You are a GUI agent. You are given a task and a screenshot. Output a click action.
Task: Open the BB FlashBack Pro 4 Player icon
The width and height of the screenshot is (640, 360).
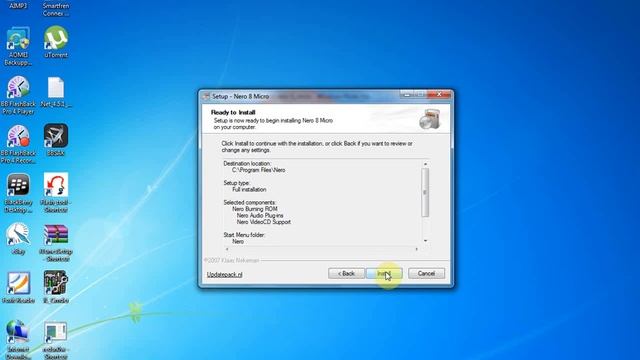pyautogui.click(x=18, y=88)
